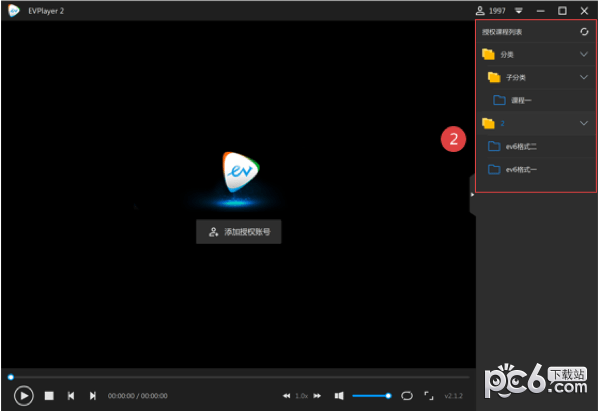Click the 1.0x speed indicator

point(301,396)
